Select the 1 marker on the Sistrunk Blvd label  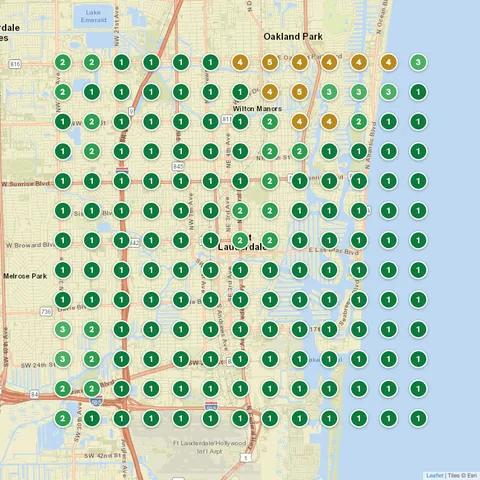click(92, 211)
